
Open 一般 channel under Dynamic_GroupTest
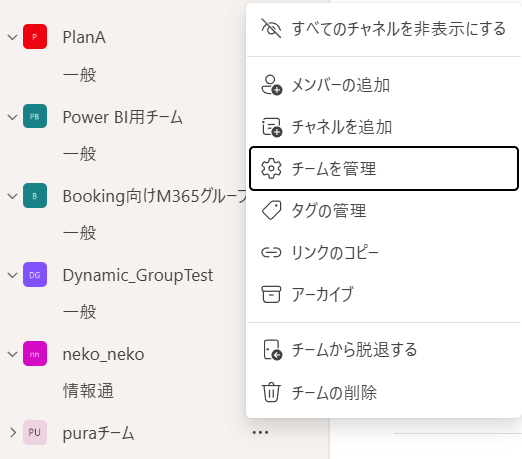click(80, 312)
